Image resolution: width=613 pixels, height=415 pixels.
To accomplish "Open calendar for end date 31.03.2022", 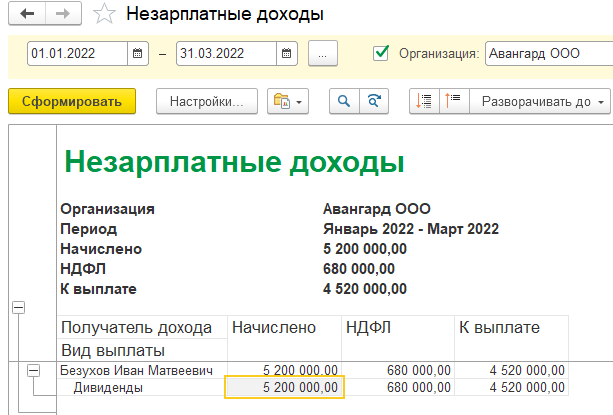I will click(x=286, y=53).
